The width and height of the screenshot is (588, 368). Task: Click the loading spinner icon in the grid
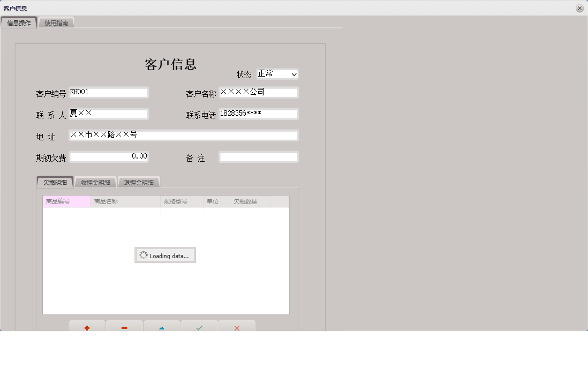click(x=143, y=255)
